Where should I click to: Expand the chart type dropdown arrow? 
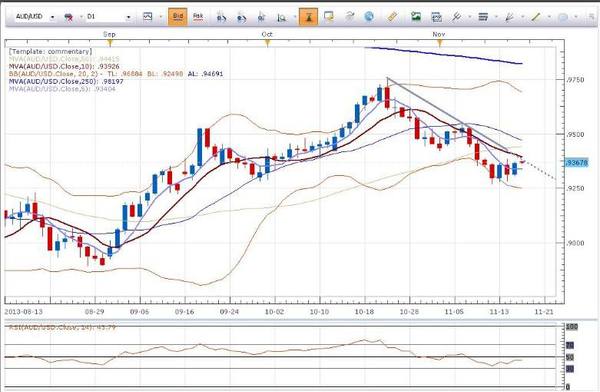(x=160, y=17)
